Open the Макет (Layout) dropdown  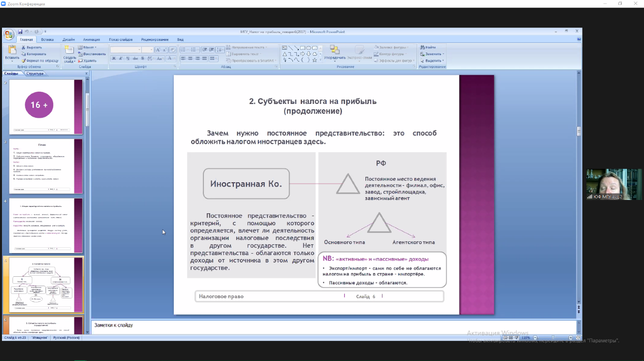(x=88, y=47)
